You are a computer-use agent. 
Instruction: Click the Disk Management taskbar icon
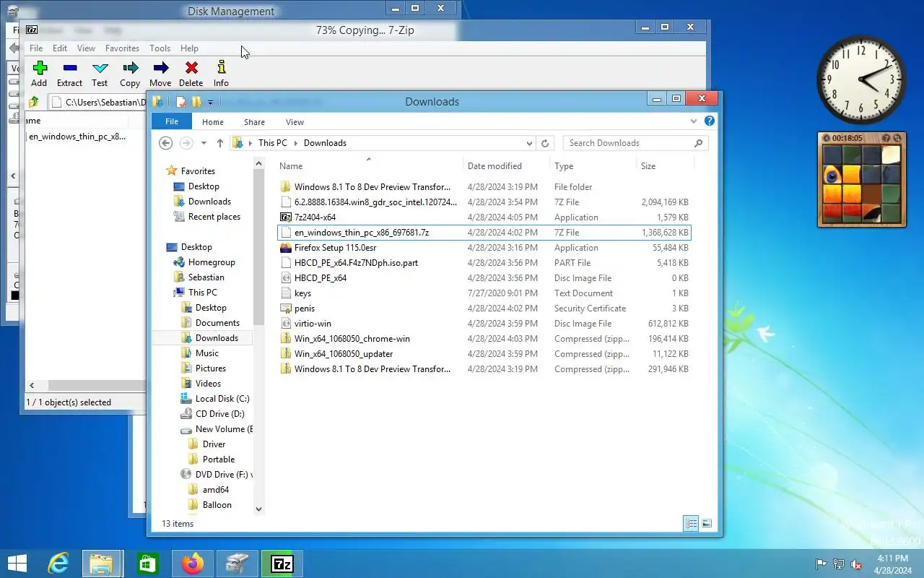pos(237,564)
